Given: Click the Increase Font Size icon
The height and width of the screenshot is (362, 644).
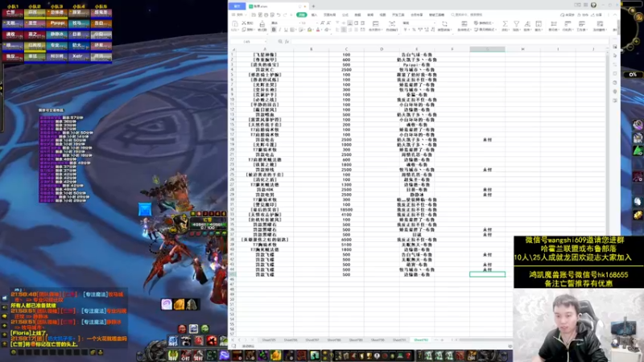Looking at the screenshot, I should (323, 23).
